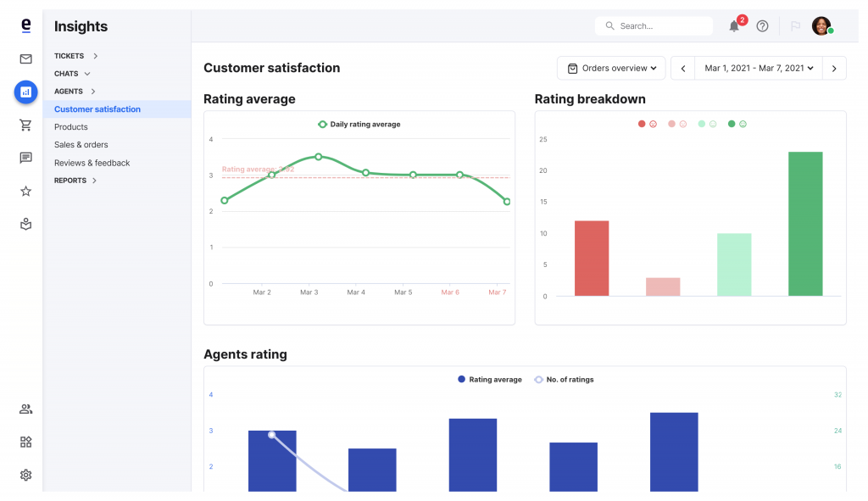Toggle the Rating average legend in Agents rating
The height and width of the screenshot is (501, 868).
tap(489, 379)
